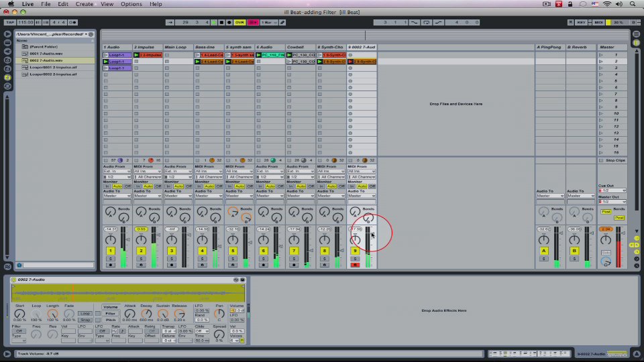Select the Volume envelope tab in Simpler

coord(111,306)
